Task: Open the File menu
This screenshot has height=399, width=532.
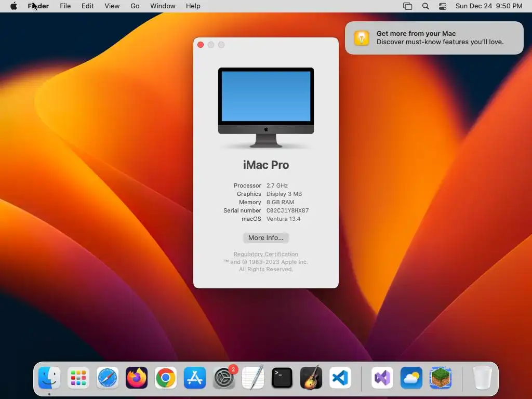Action: tap(65, 6)
